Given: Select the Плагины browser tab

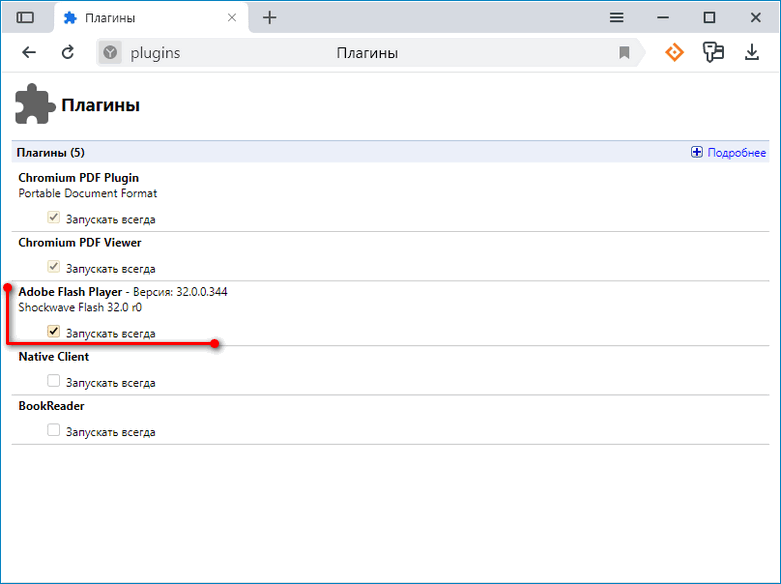Looking at the screenshot, I should [x=150, y=18].
